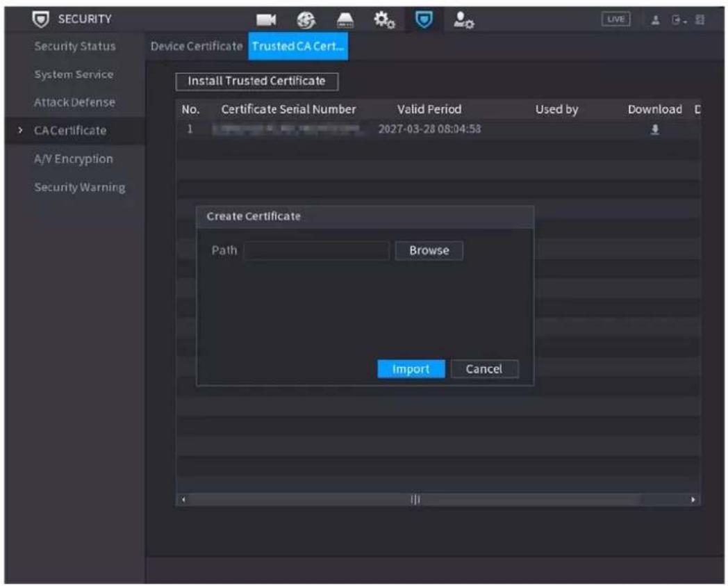Select the Security shield icon in top bar
This screenshot has width=728, height=586.
coord(424,19)
